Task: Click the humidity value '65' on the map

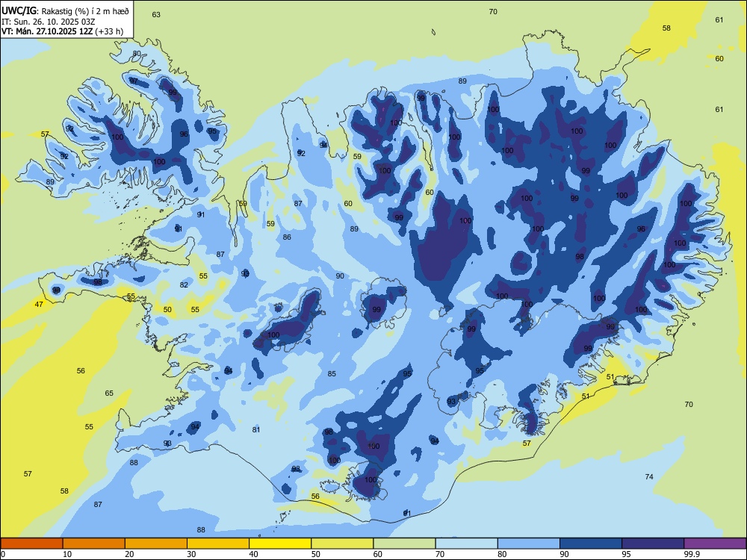Action: [109, 393]
